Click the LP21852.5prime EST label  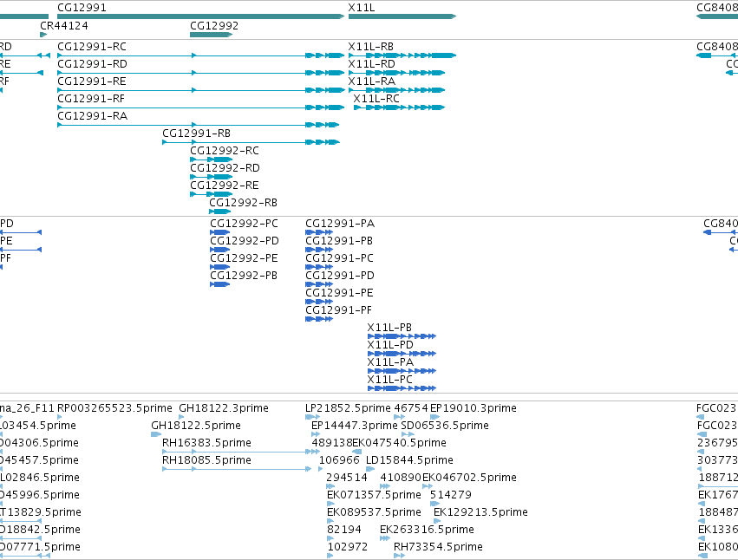tap(349, 408)
